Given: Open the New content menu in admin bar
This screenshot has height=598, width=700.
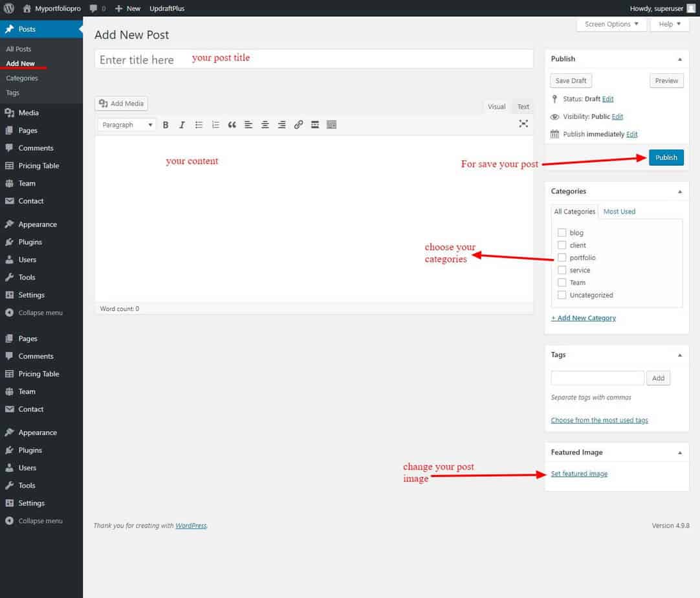Looking at the screenshot, I should coord(127,8).
